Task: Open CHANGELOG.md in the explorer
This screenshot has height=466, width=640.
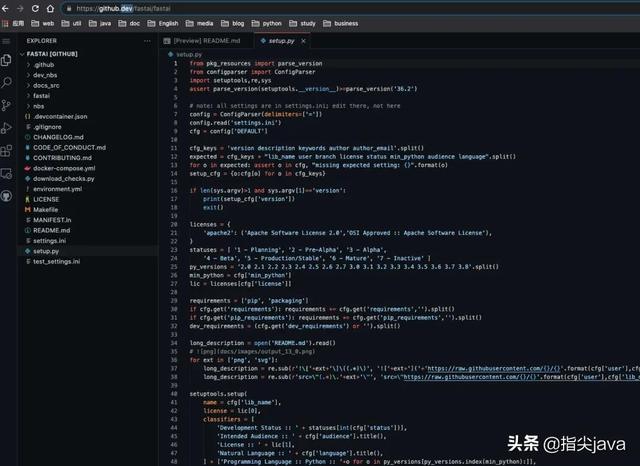Action: click(x=58, y=137)
